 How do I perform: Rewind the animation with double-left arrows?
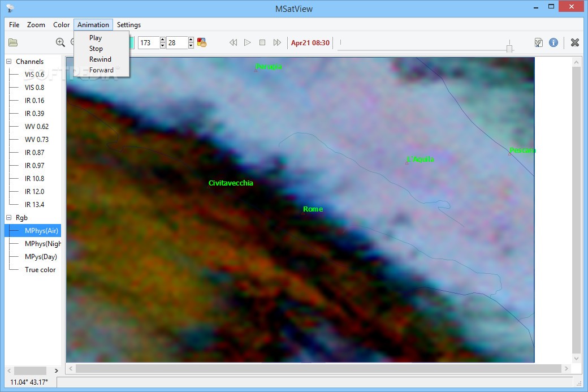(x=234, y=42)
